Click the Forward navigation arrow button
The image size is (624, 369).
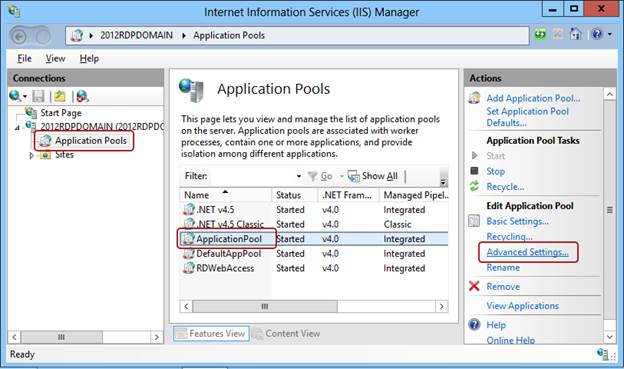click(43, 36)
